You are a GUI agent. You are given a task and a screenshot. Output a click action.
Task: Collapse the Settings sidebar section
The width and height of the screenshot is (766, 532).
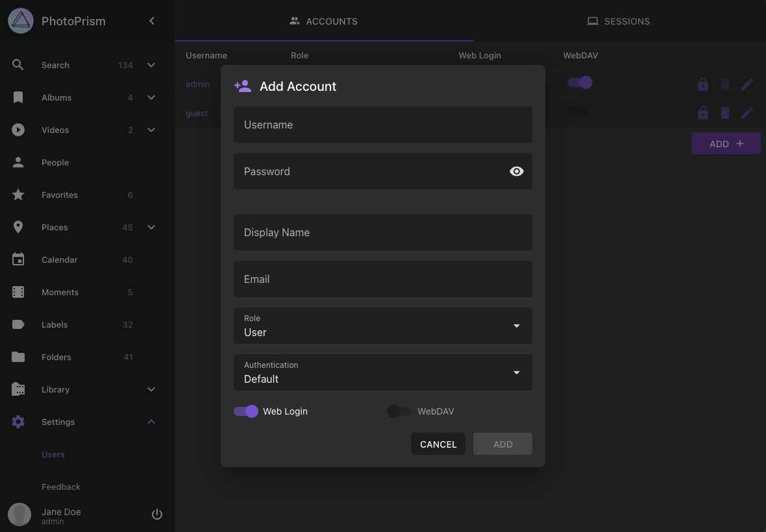click(x=151, y=422)
